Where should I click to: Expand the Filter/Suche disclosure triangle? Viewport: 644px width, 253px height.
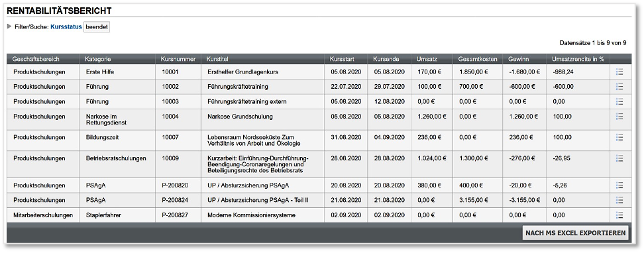tap(9, 27)
